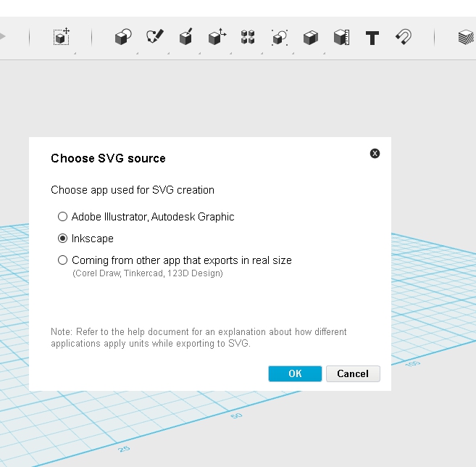
Task: Open the Pattern tool
Action: (x=248, y=37)
